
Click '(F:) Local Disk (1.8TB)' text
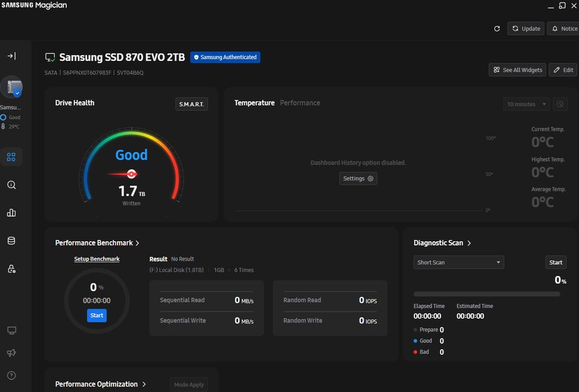[x=177, y=270]
